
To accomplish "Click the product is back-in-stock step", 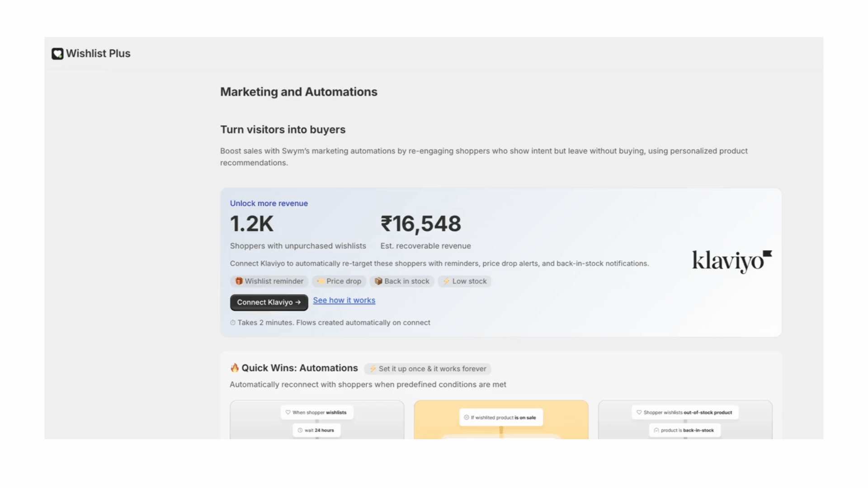I will pos(685,430).
